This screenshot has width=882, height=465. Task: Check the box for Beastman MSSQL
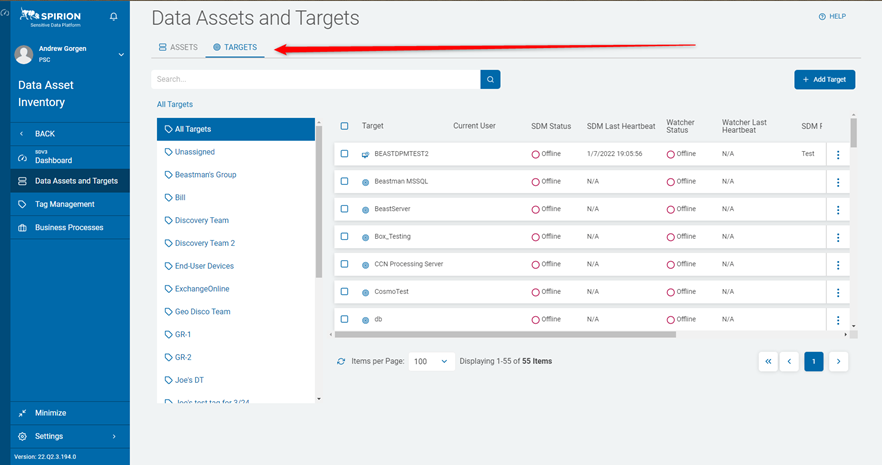pyautogui.click(x=345, y=181)
